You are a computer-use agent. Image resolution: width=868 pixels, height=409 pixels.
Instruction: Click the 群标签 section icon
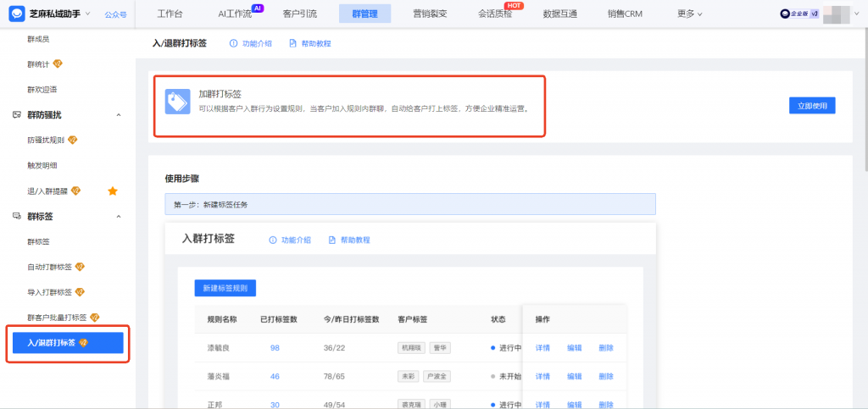17,216
